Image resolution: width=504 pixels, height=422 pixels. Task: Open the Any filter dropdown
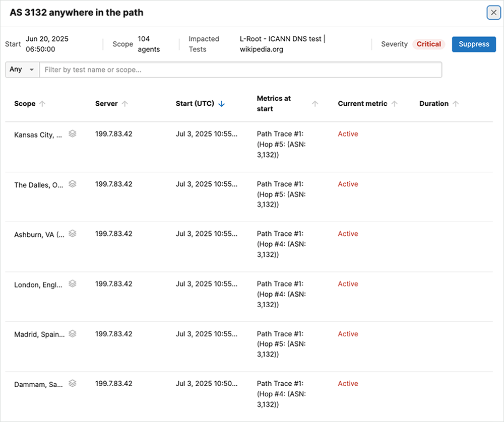point(22,69)
